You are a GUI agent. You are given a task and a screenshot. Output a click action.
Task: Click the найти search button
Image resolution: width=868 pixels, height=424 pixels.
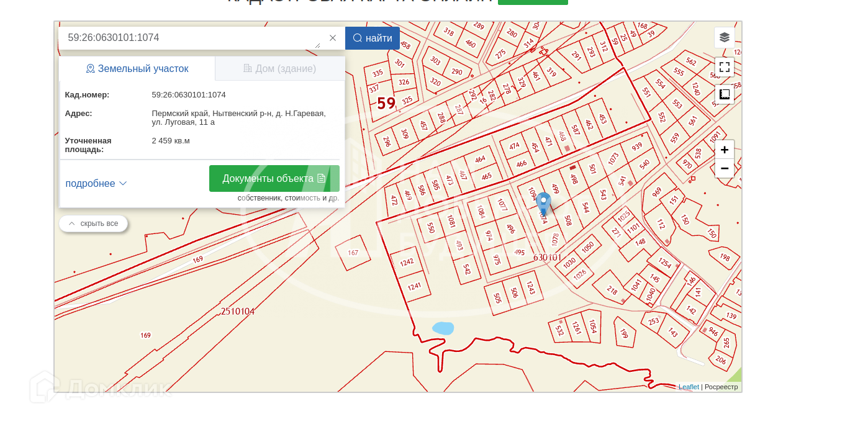tap(373, 38)
